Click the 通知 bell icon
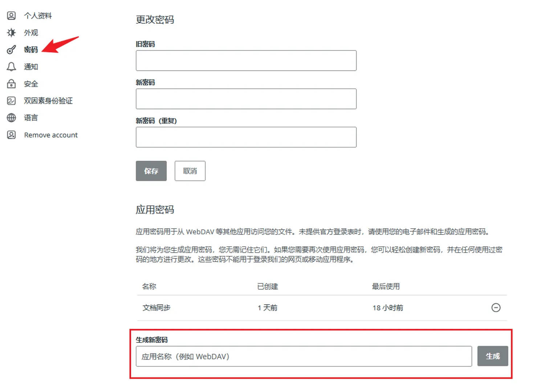Viewport: 533px width, 392px height. pos(11,67)
